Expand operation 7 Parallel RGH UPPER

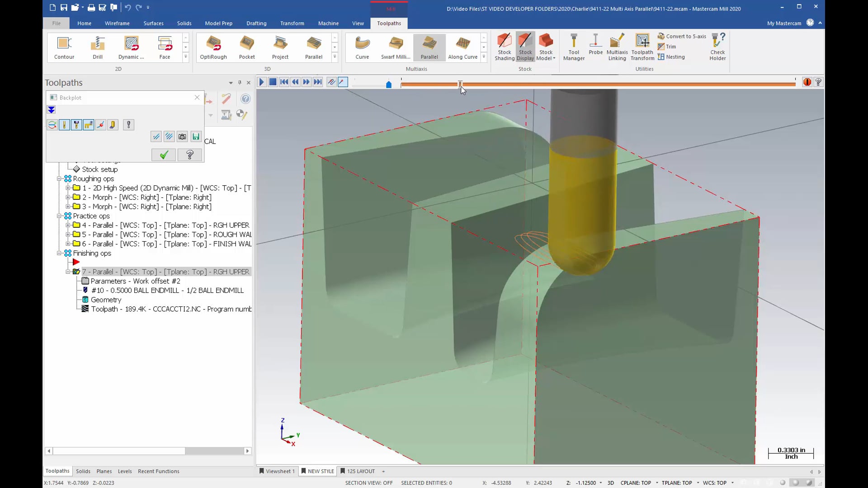pos(68,271)
